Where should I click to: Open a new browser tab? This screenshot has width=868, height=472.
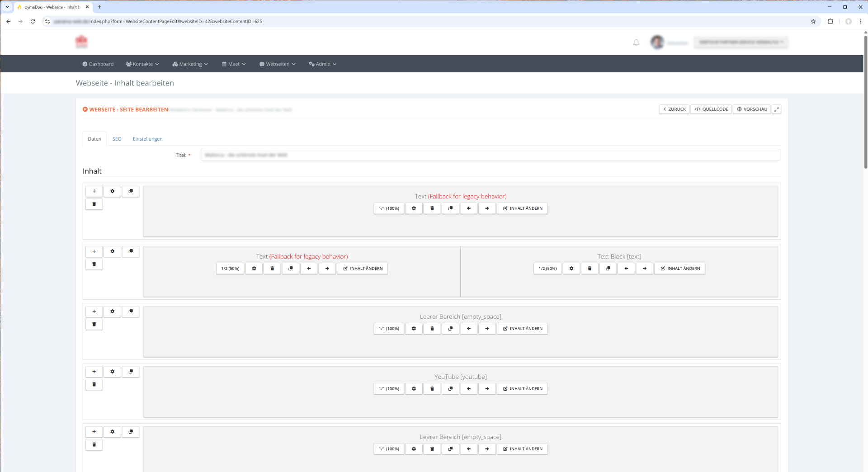pyautogui.click(x=99, y=7)
